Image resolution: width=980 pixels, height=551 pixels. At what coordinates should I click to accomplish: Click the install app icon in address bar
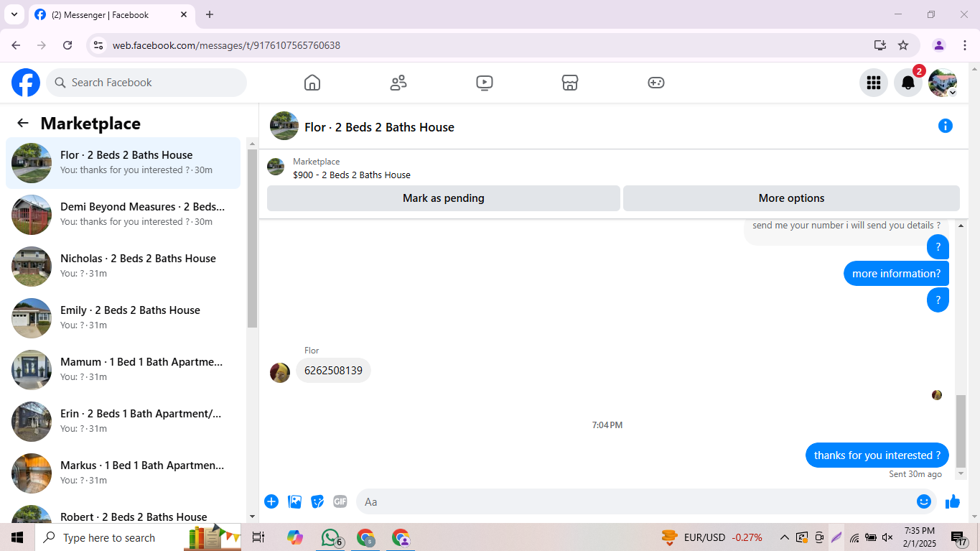880,45
